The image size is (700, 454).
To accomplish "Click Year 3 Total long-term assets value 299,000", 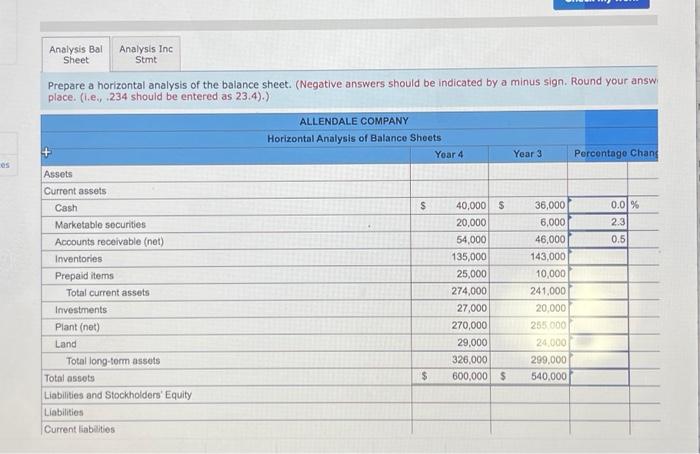I will (x=548, y=359).
